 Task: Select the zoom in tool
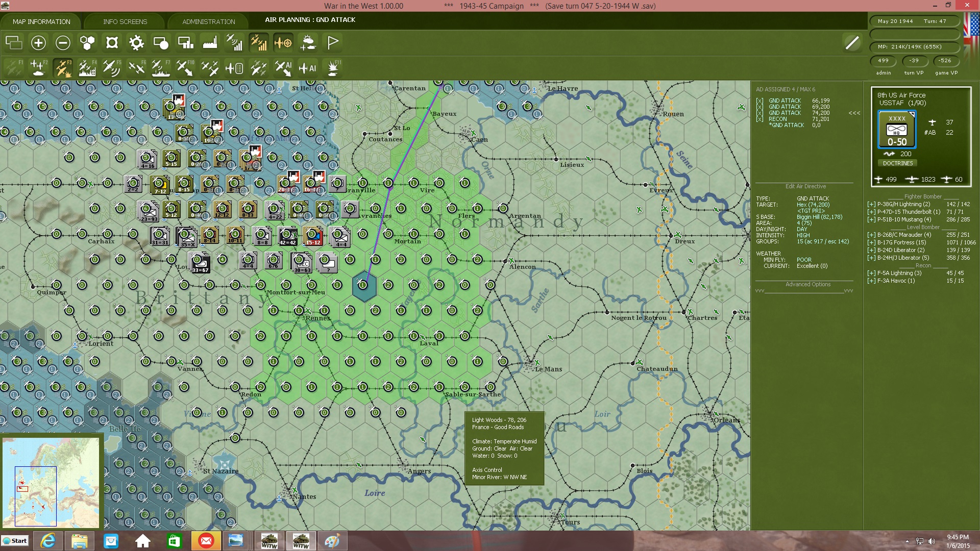pyautogui.click(x=38, y=43)
